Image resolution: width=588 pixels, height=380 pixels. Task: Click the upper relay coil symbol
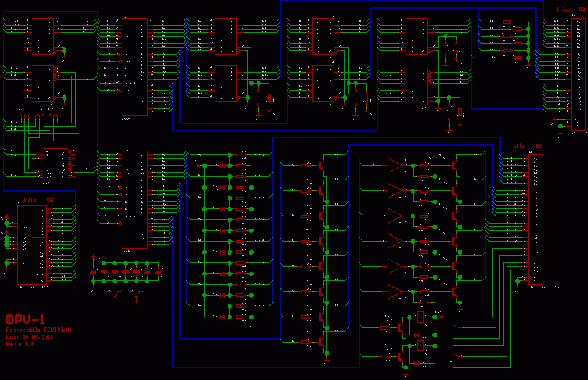(x=420, y=316)
